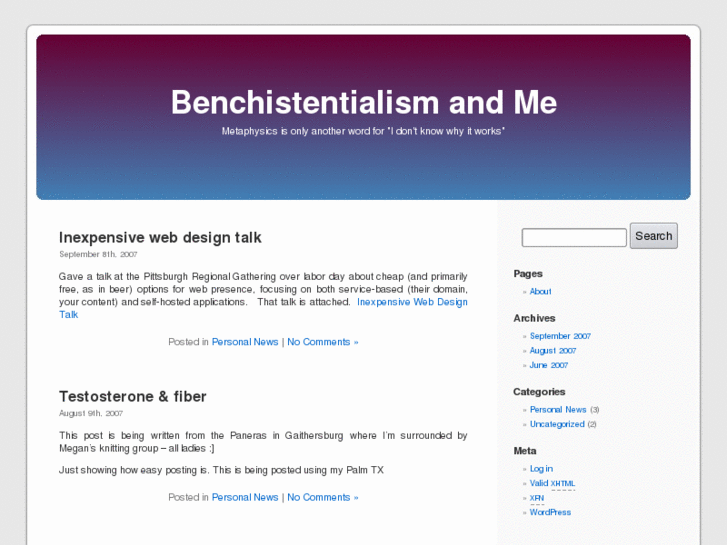Open the About page link
This screenshot has height=545, width=727.
[540, 292]
